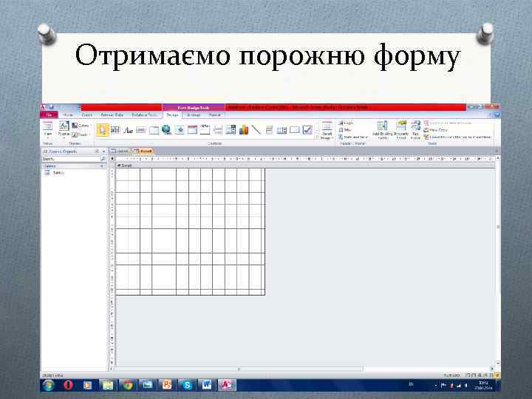Choose the Web Browser control
The width and height of the screenshot is (532, 399).
pos(179,130)
